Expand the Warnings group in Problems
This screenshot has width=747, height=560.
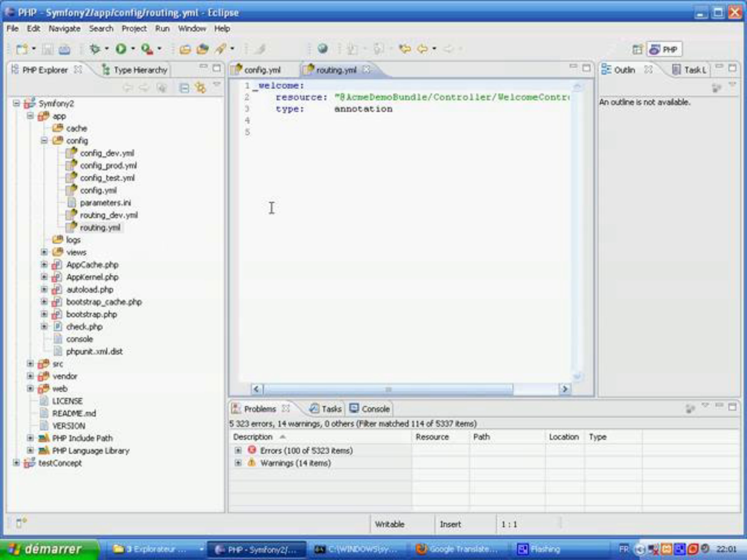coord(238,463)
